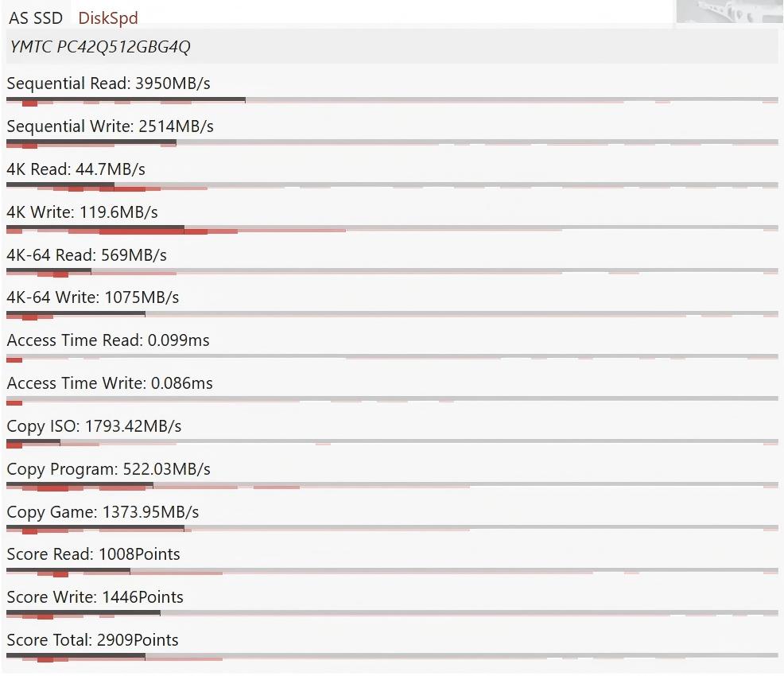Click the 4K Write distribution bar

tap(392, 230)
